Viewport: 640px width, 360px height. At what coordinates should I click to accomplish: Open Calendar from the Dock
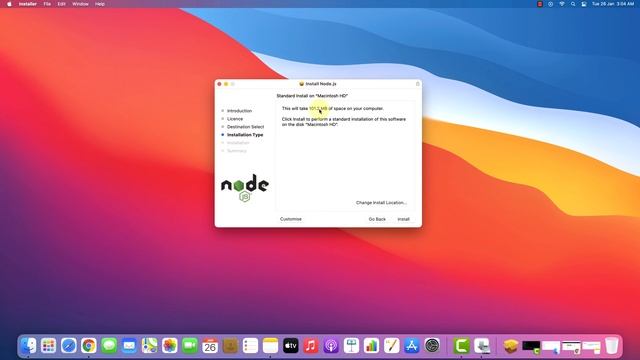click(x=210, y=346)
